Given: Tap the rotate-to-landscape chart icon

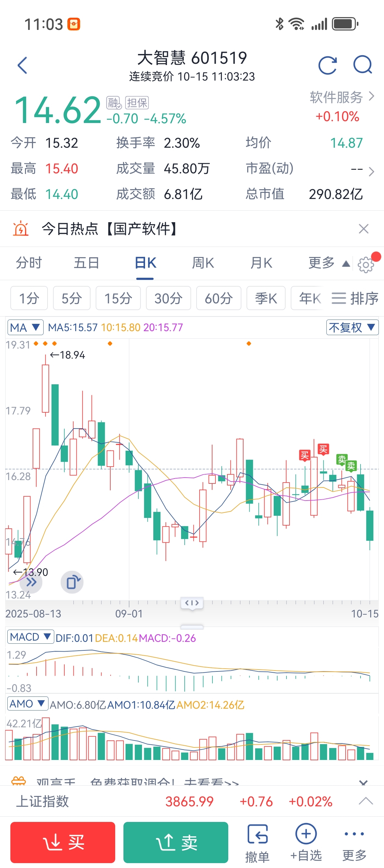Looking at the screenshot, I should coord(72,582).
